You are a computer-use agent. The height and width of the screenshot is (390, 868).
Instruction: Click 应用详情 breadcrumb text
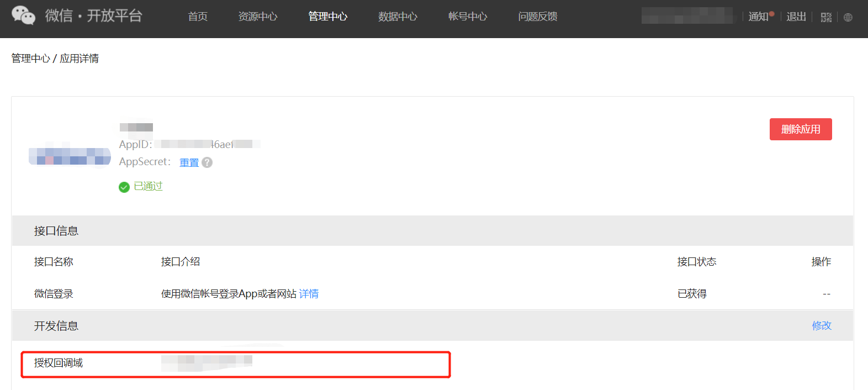pyautogui.click(x=79, y=59)
